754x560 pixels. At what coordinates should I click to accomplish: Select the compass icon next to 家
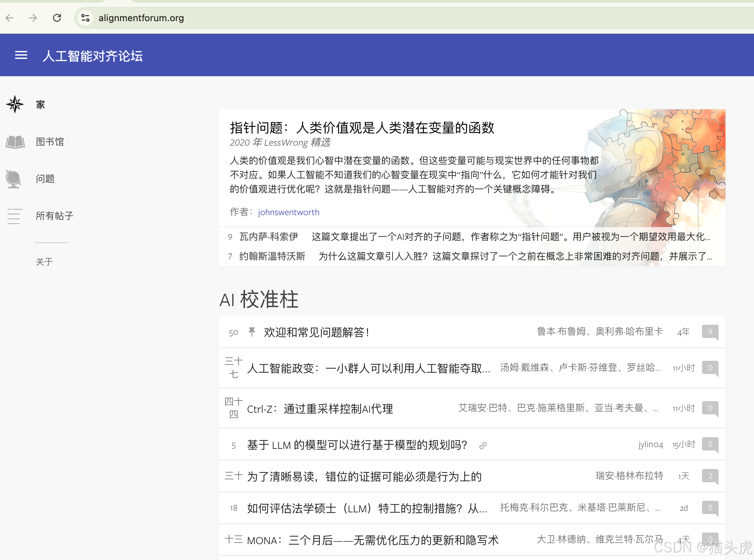pos(14,104)
